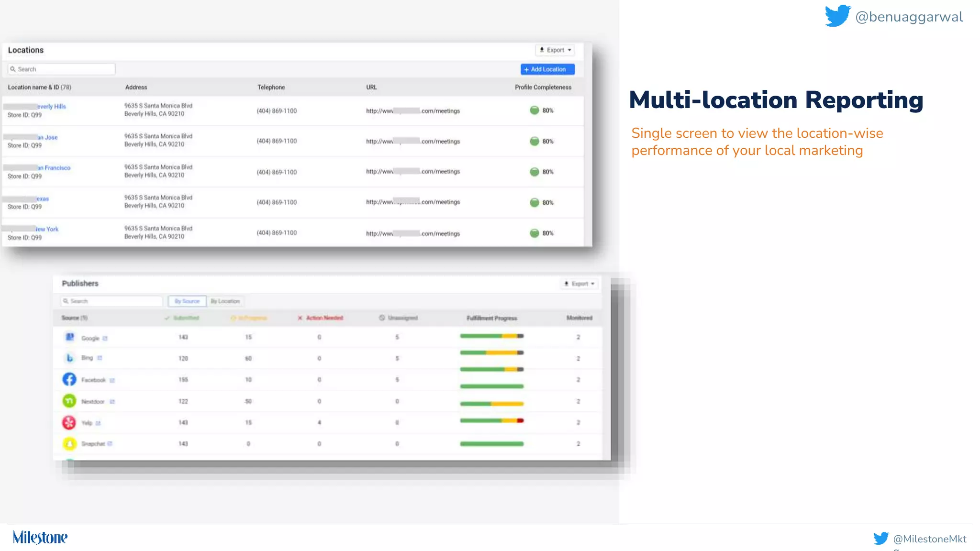Viewport: 980px width, 551px height.
Task: Click the Nextdoor publisher logo icon
Action: coord(69,400)
